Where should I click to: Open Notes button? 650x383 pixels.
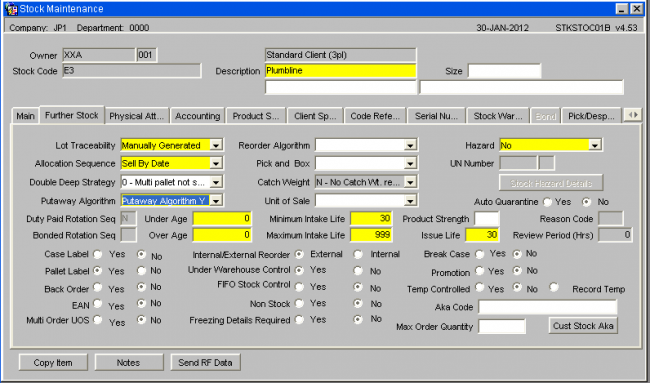coord(129,362)
